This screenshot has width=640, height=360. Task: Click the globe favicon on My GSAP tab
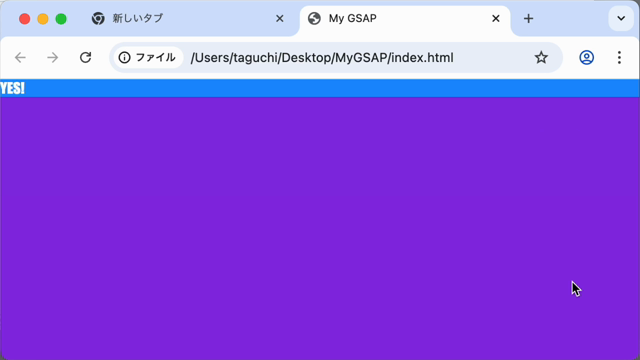pos(314,18)
